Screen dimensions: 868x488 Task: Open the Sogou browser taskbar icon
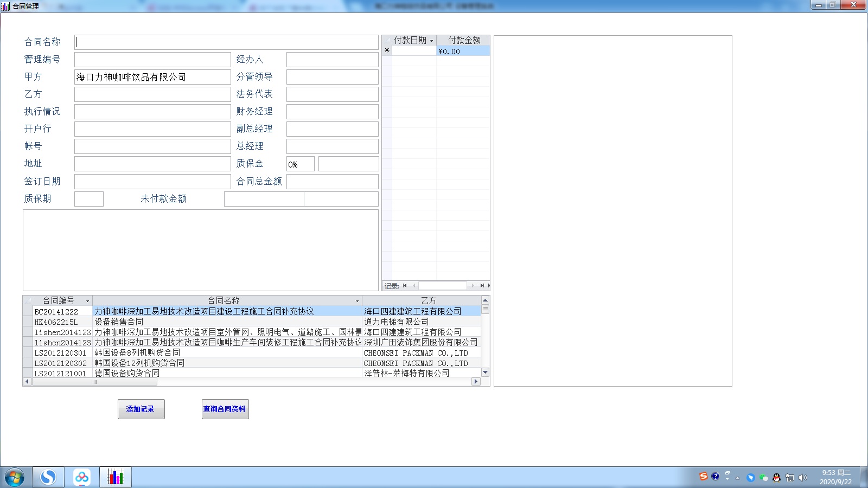click(x=48, y=477)
